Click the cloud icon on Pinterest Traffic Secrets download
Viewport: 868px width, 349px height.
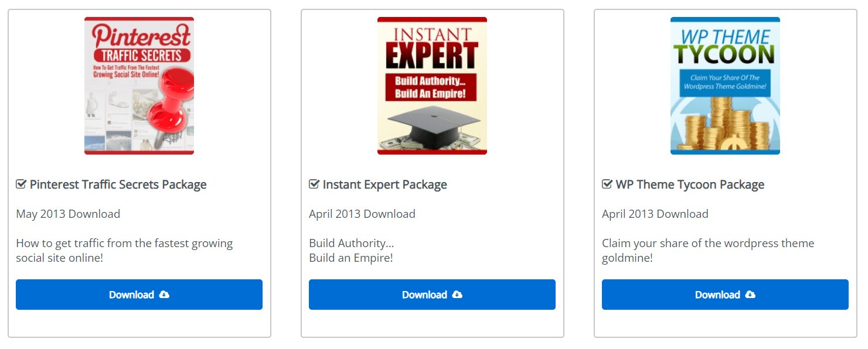164,295
